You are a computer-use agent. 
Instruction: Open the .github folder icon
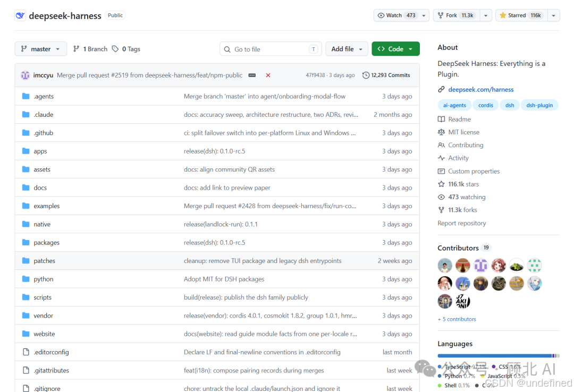click(26, 133)
